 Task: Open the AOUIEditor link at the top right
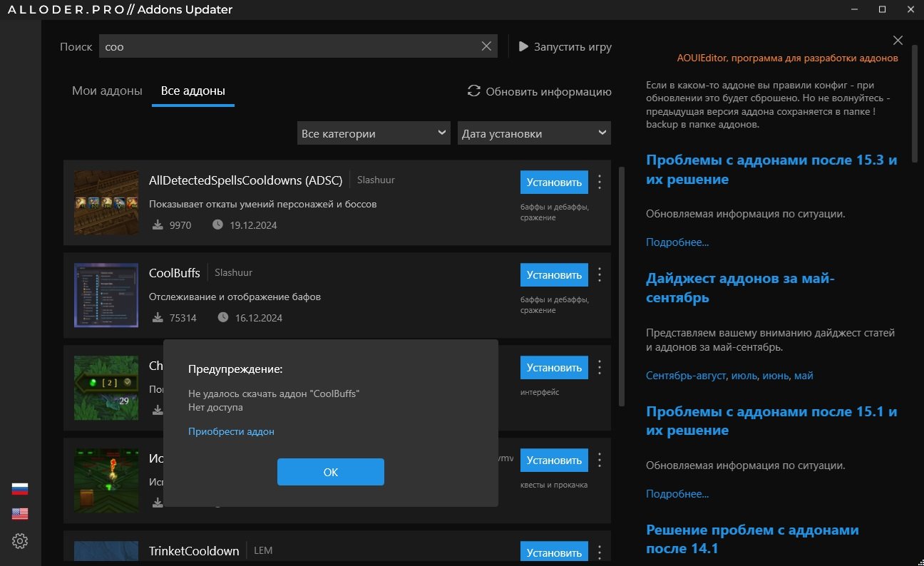(x=787, y=58)
